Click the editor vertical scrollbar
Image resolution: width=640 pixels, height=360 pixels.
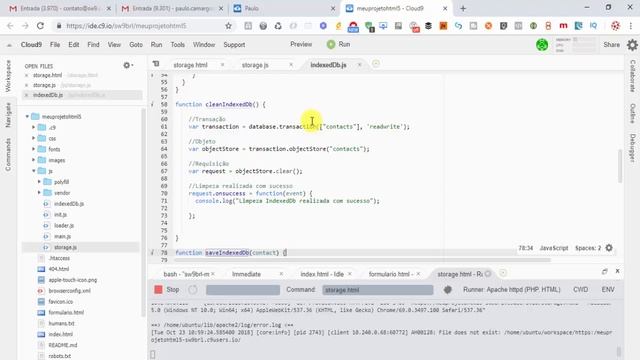tap(620, 166)
